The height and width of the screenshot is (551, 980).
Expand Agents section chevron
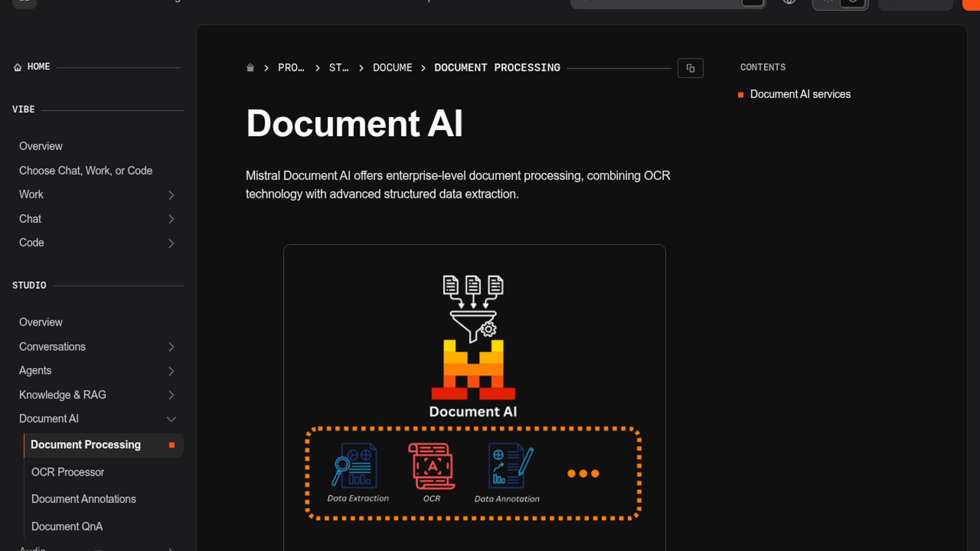coord(171,371)
